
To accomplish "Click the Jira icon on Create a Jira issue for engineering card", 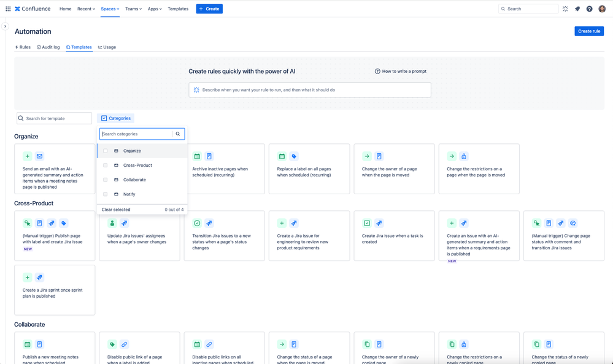I will pyautogui.click(x=294, y=224).
